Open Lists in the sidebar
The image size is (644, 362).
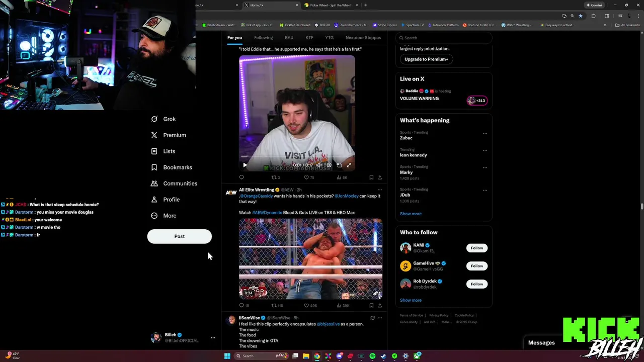[x=163, y=151]
